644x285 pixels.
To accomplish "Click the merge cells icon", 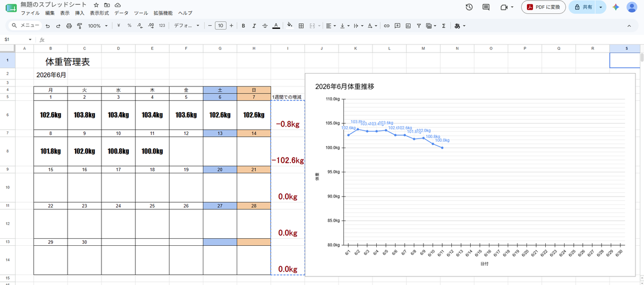I will pos(312,25).
